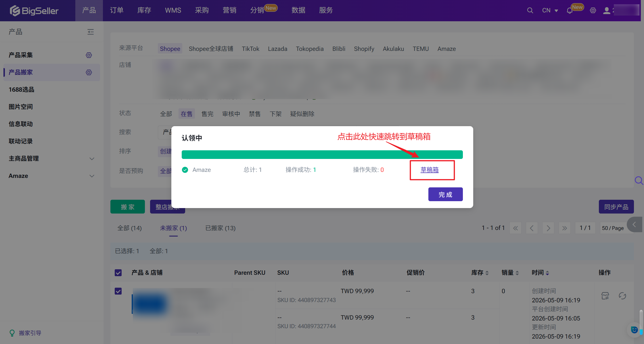Switch to the 已搬家 (13) tab
This screenshot has height=344, width=644.
click(x=220, y=228)
